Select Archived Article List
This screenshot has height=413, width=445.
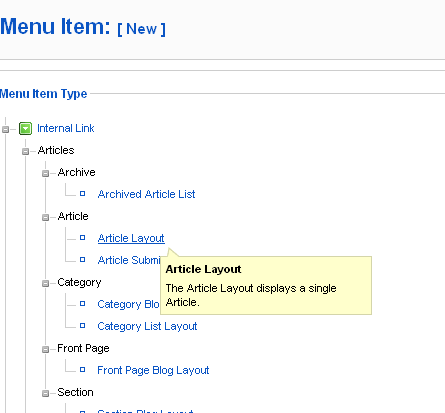point(146,194)
